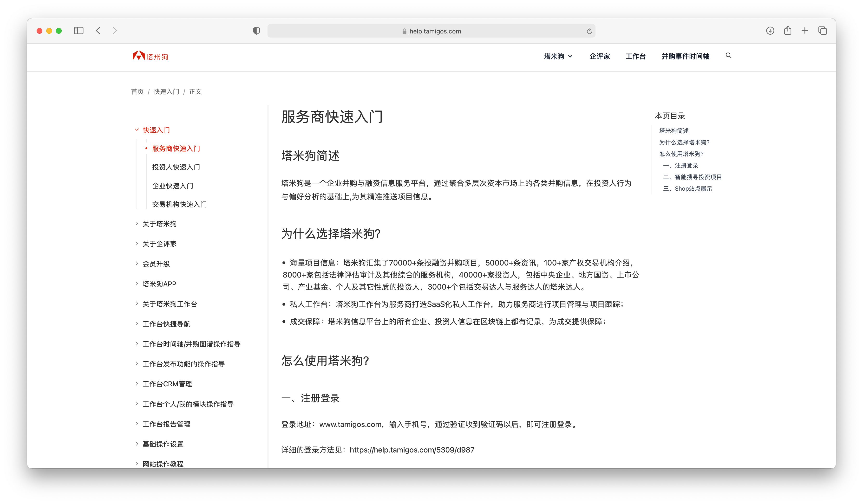The width and height of the screenshot is (863, 504).
Task: Open 企评家 in the top navigation
Action: click(x=599, y=57)
